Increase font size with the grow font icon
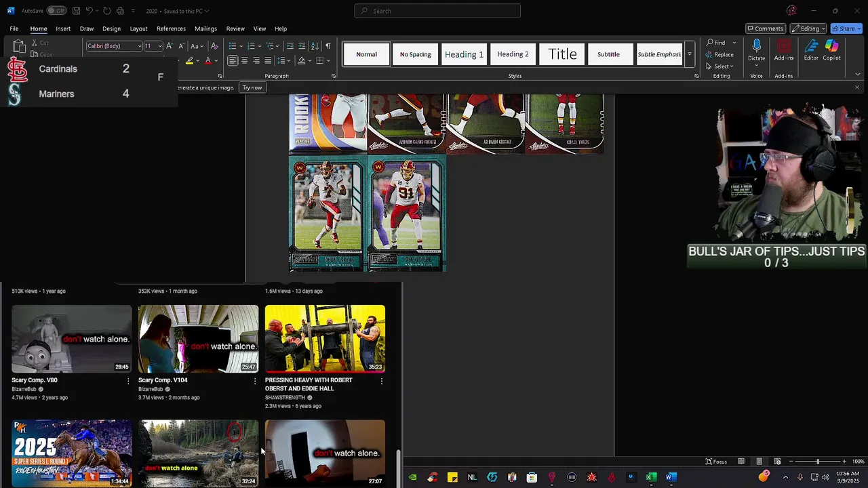 click(x=170, y=46)
